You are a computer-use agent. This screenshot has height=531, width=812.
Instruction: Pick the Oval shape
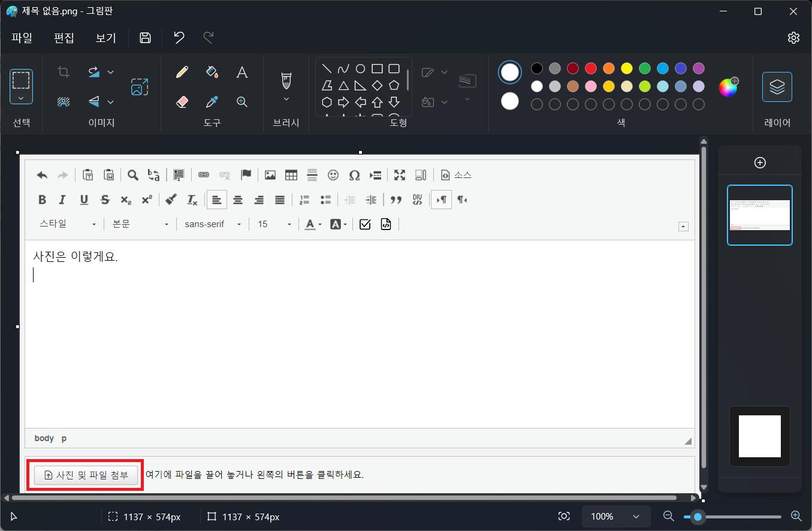click(x=360, y=68)
